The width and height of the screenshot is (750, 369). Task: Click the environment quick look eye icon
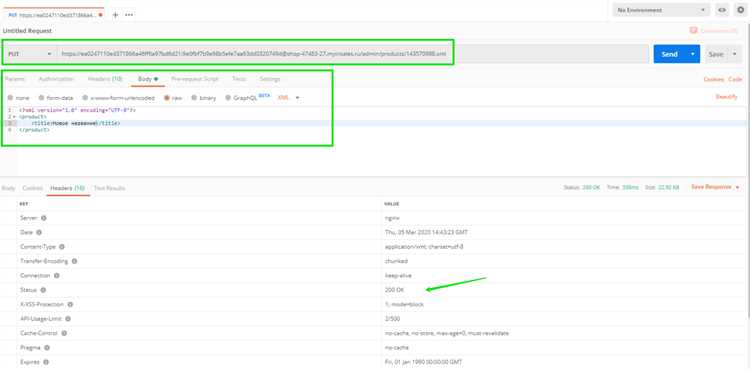coord(722,10)
